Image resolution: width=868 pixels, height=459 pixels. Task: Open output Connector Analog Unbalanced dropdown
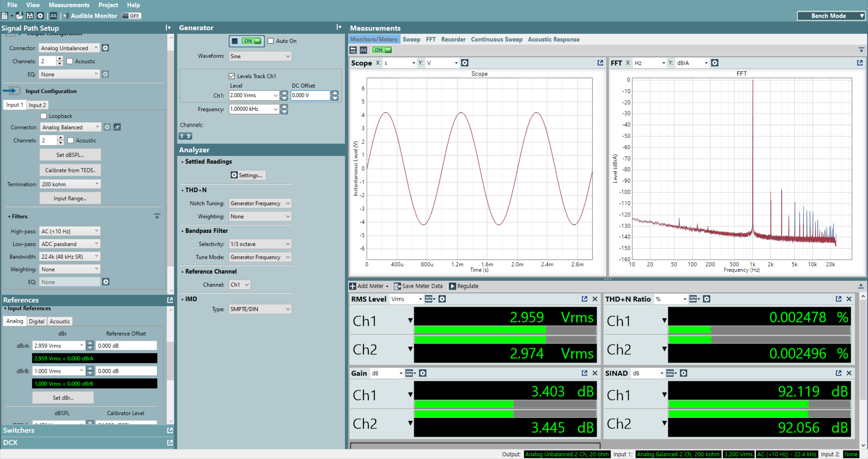click(x=69, y=48)
